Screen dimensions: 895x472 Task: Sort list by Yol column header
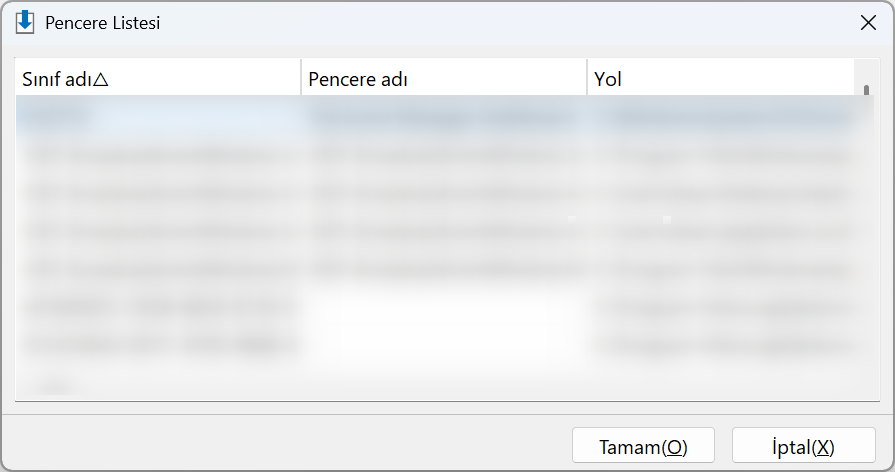pyautogui.click(x=721, y=79)
